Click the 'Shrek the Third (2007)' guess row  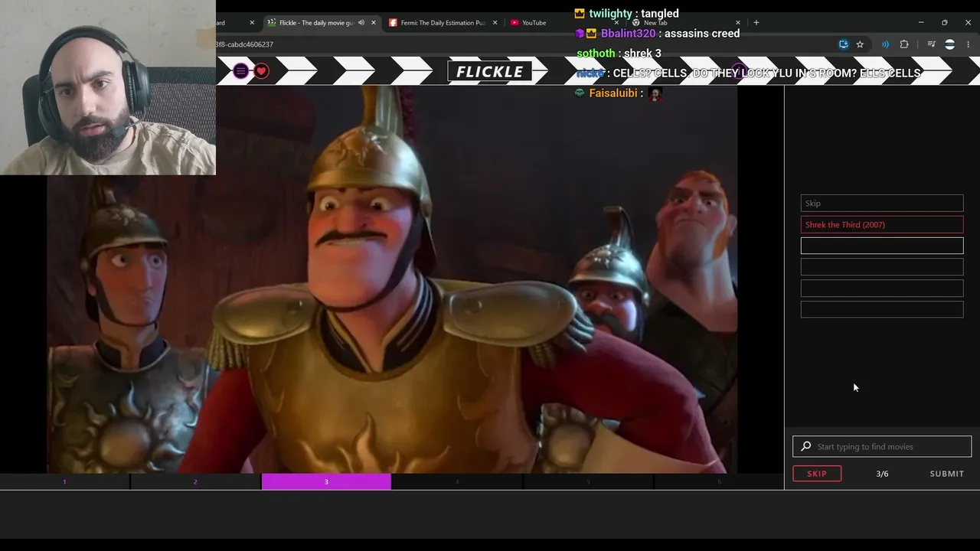point(882,225)
